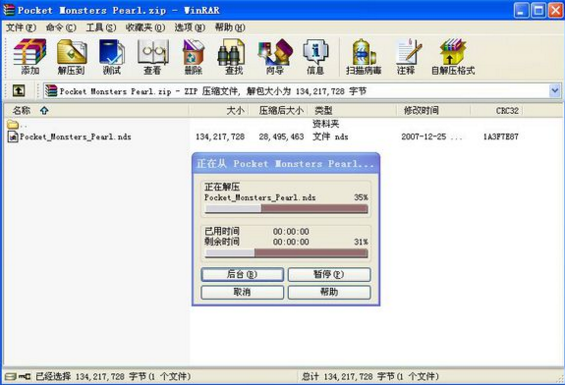565x385 pixels.
Task: Click the Add (添加) toolbar icon
Action: pyautogui.click(x=30, y=57)
